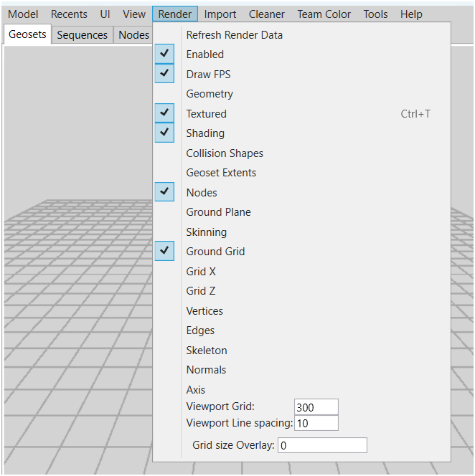475x476 pixels.
Task: Toggle off Textured rendering
Action: [x=301, y=113]
